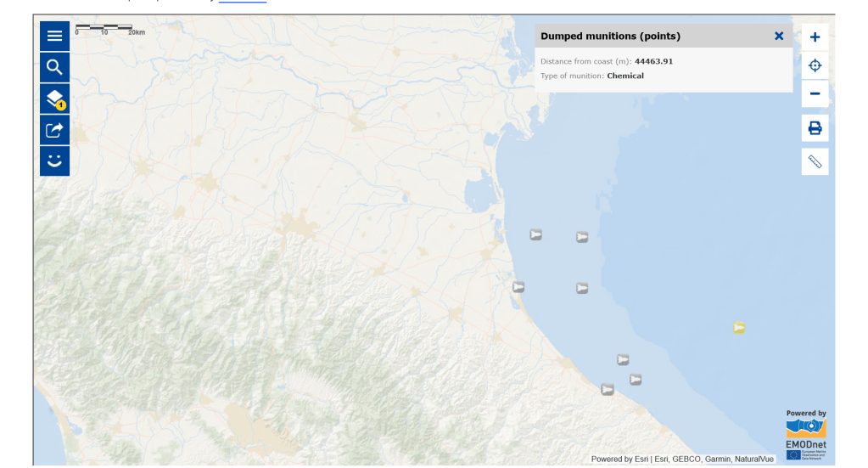
Task: Click the share map icon
Action: click(x=54, y=130)
